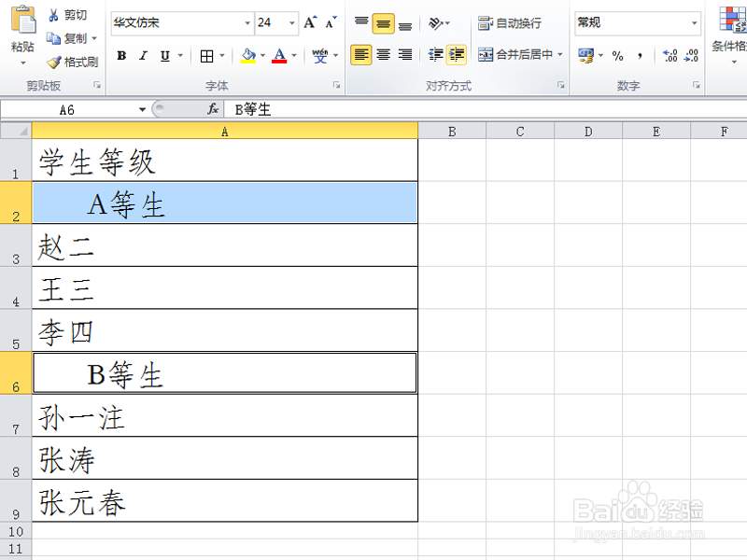The width and height of the screenshot is (747, 560).
Task: Open the font dialog launcher
Action: pos(336,85)
